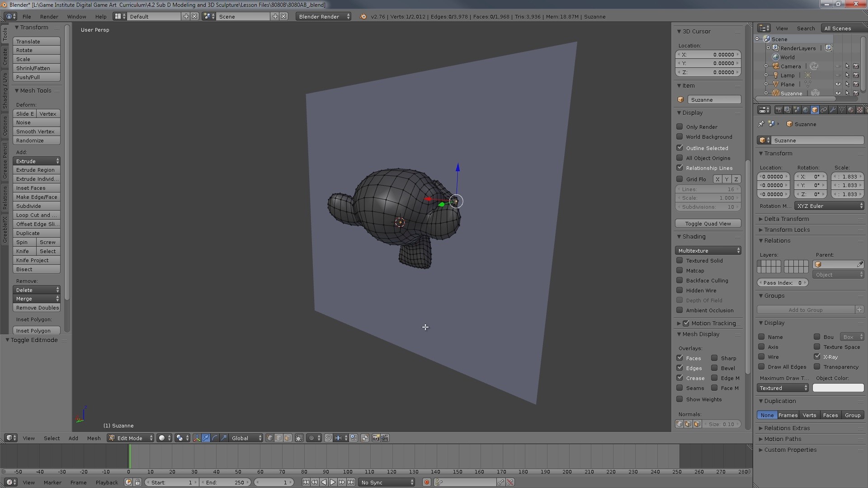
Task: Open the Render properties tab (camera icon)
Action: (x=779, y=110)
